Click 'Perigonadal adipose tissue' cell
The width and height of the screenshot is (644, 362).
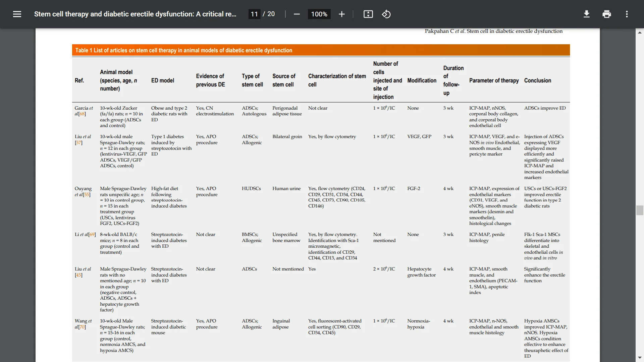click(287, 111)
